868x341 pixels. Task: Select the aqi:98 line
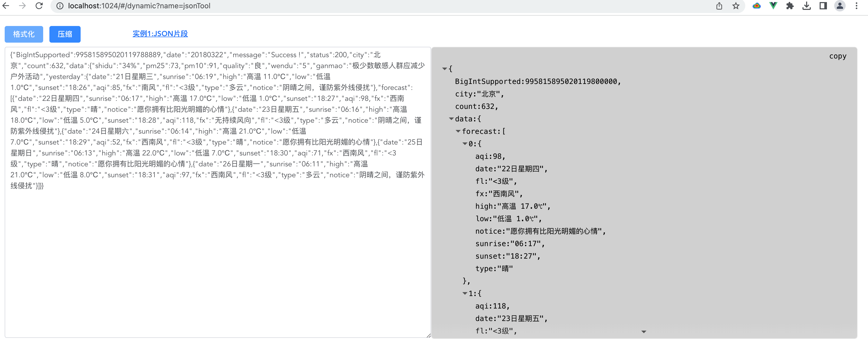(490, 156)
